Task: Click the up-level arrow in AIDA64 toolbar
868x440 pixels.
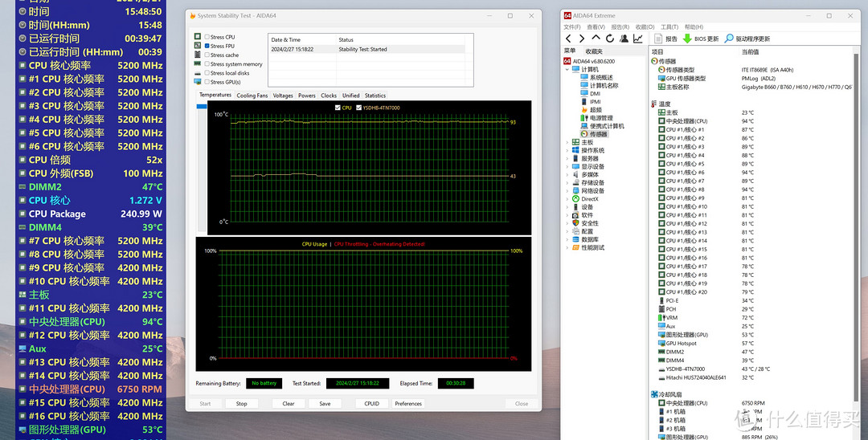Action: [596, 39]
